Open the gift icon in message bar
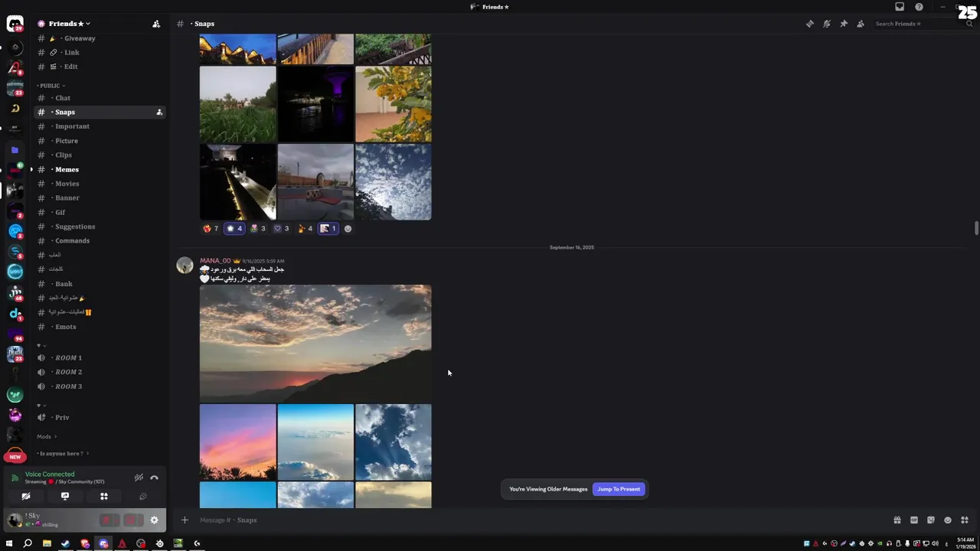The image size is (980, 551). [897, 520]
